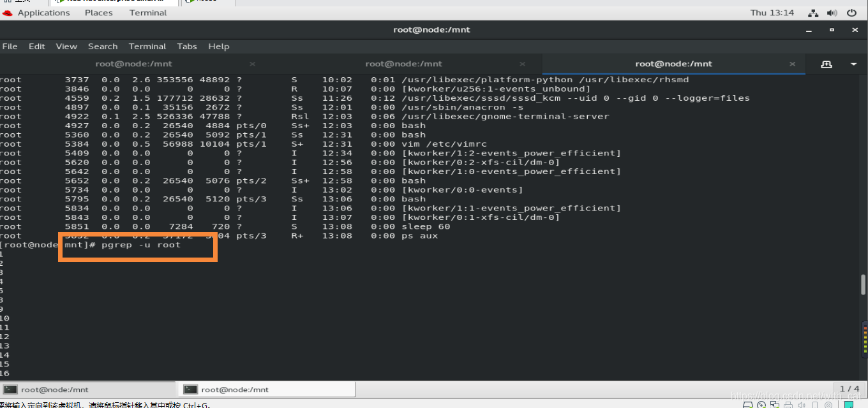Click the terminal vertical scrollbar thumb
868x408 pixels.
pyautogui.click(x=864, y=284)
